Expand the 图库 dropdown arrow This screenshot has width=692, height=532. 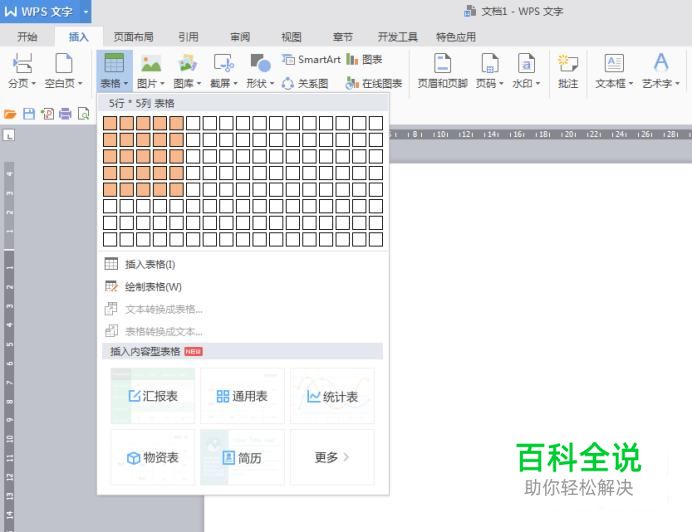(199, 83)
